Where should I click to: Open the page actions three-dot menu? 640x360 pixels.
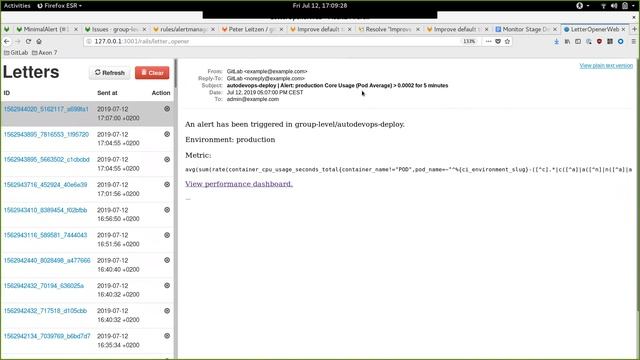[488, 41]
